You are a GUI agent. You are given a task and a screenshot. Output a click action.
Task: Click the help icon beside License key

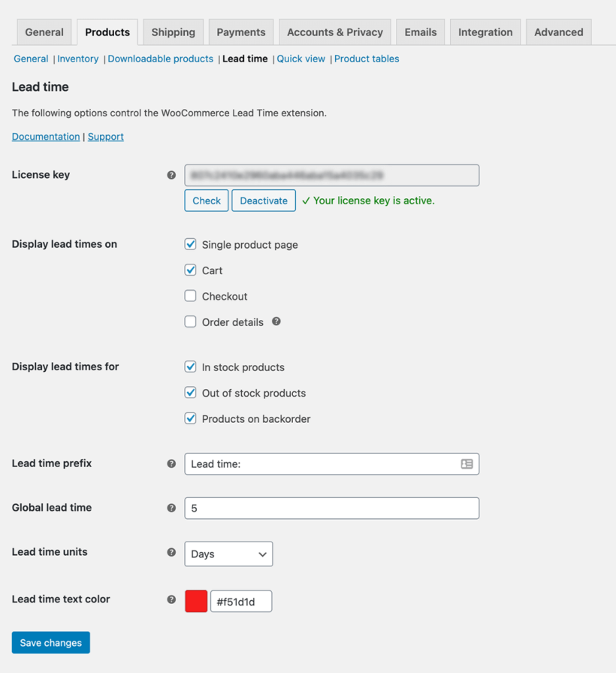[x=171, y=175]
